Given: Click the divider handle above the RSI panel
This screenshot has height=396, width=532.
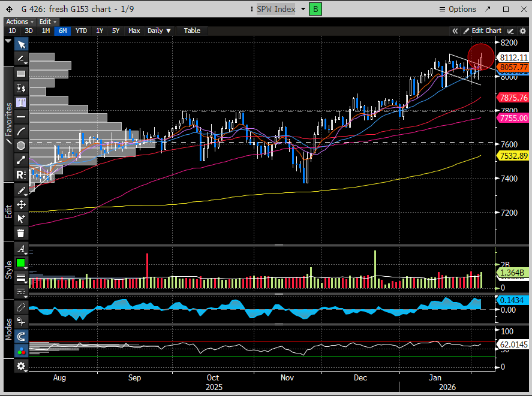Looking at the screenshot, I should coord(279,325).
